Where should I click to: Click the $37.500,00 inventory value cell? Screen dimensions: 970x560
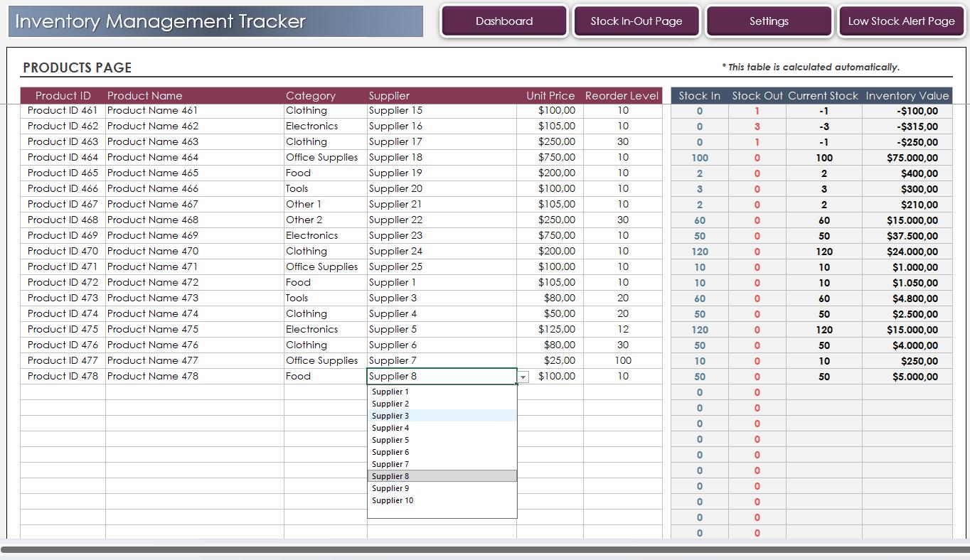click(x=907, y=236)
